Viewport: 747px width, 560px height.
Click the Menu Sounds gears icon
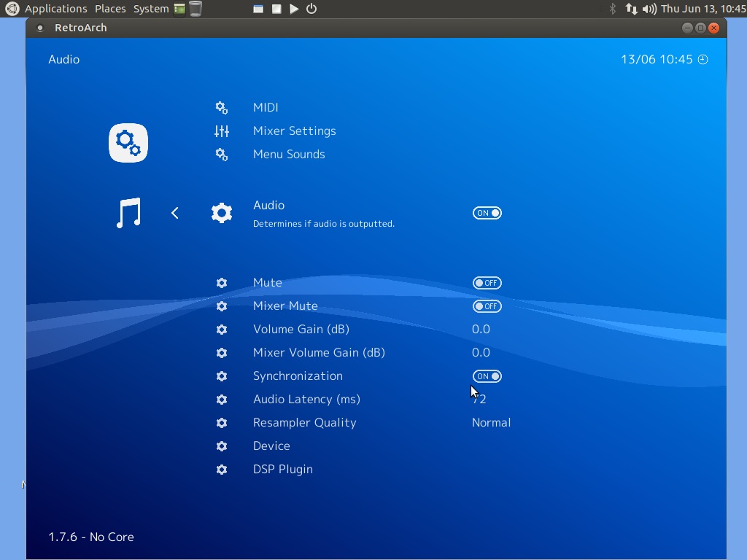click(222, 155)
